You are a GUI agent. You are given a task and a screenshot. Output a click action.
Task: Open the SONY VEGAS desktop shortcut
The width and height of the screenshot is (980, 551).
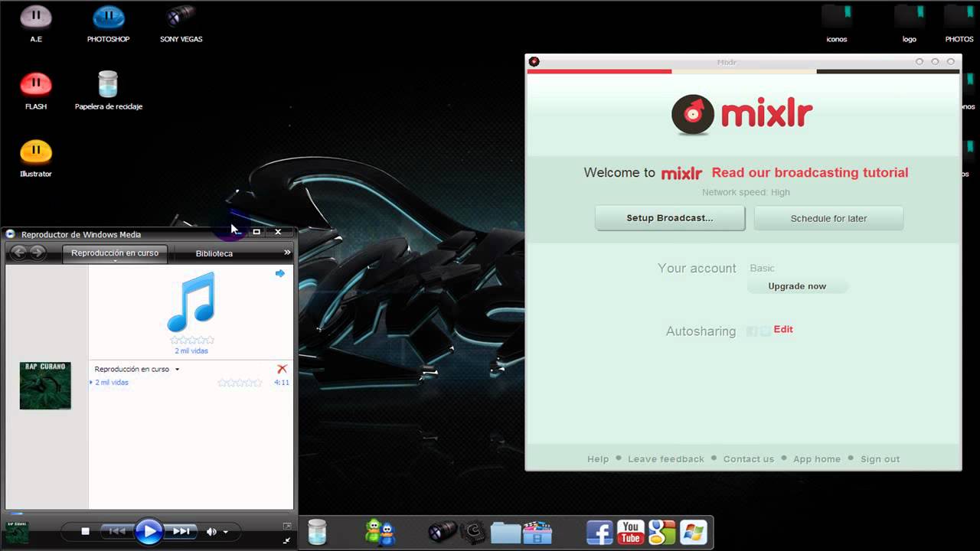pos(181,23)
